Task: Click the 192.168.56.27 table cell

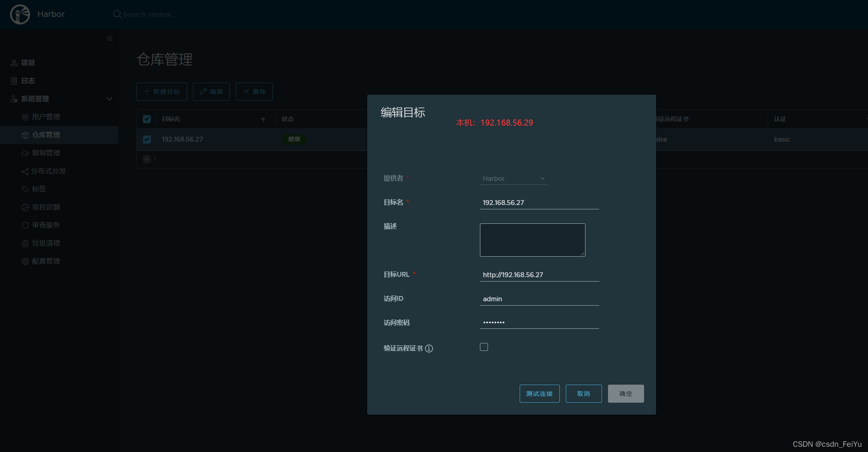Action: (x=182, y=139)
